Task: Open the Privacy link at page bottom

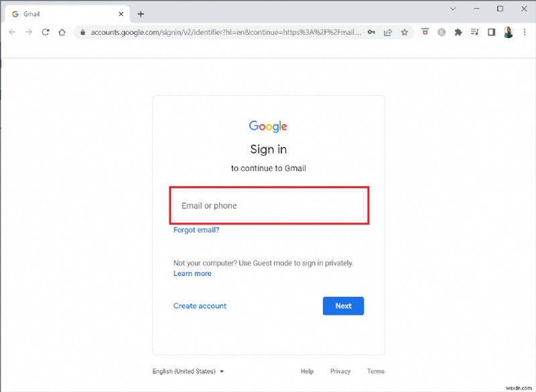Action: (340, 371)
